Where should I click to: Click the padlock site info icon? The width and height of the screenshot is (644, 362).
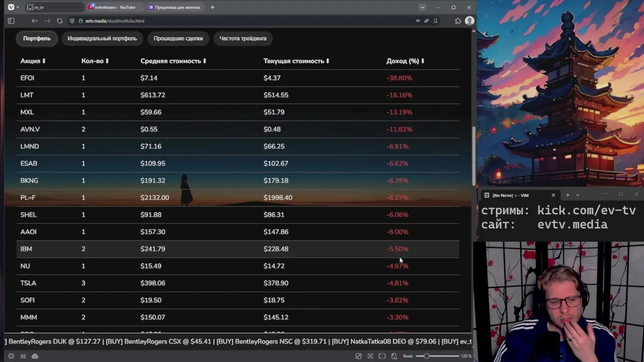[x=80, y=21]
